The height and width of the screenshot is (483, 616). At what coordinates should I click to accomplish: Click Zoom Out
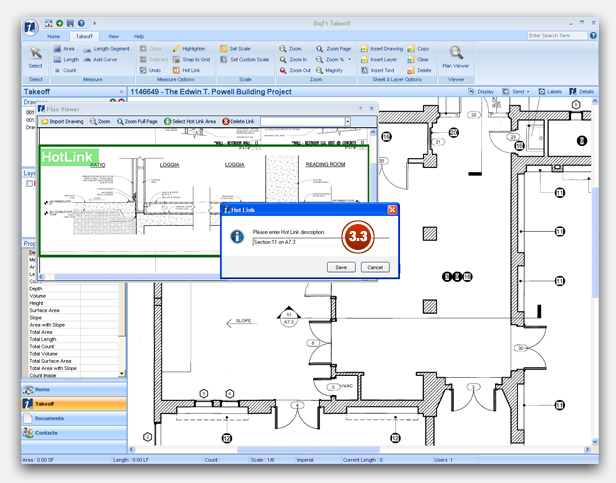click(295, 70)
